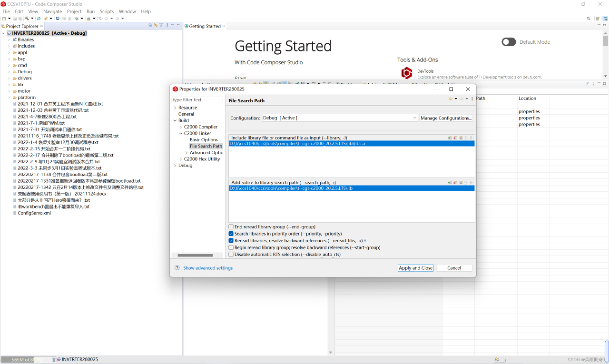The height and width of the screenshot is (364, 609).
Task: Collapse the INVERTER280025 project node
Action: tap(3, 33)
